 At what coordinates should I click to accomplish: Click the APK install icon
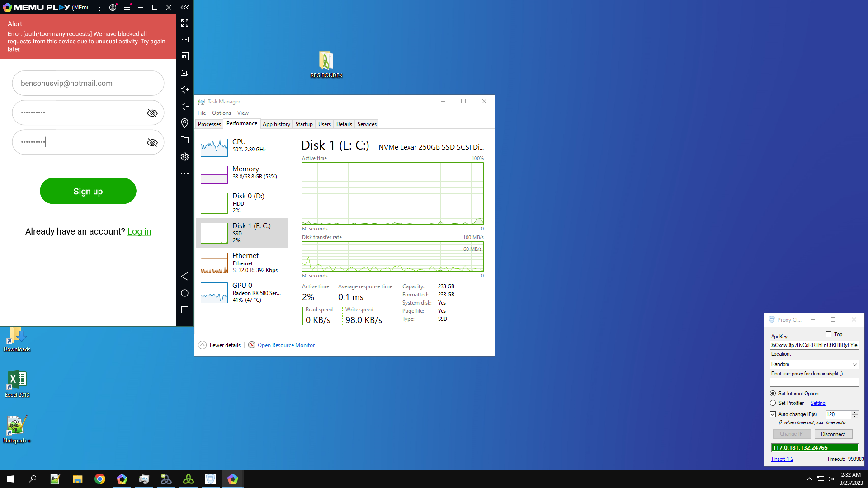(x=184, y=56)
